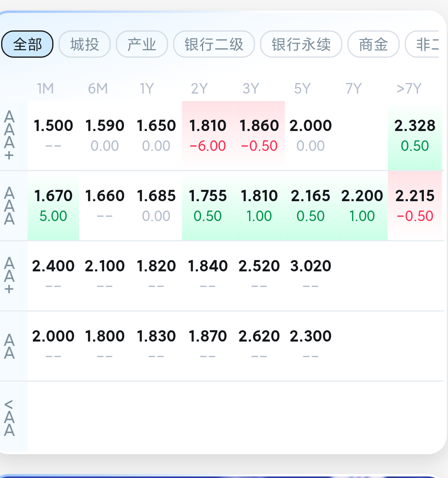Open the 产业 category tab
The width and height of the screenshot is (448, 478).
[x=142, y=44]
